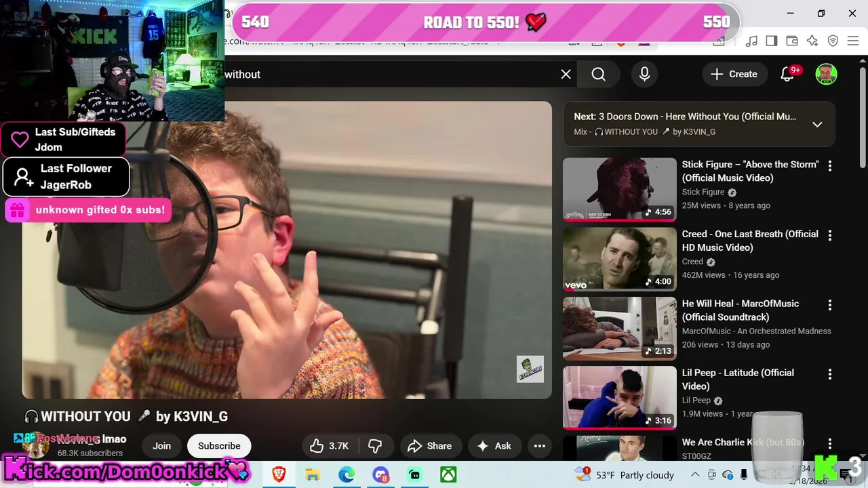Subscribe to the K3VIN_G channel
This screenshot has width=868, height=488.
[x=219, y=446]
